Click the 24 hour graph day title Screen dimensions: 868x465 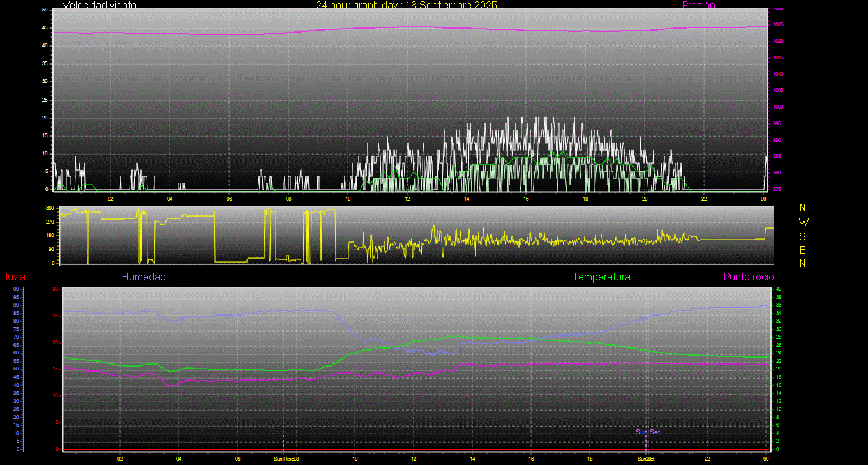(x=406, y=5)
